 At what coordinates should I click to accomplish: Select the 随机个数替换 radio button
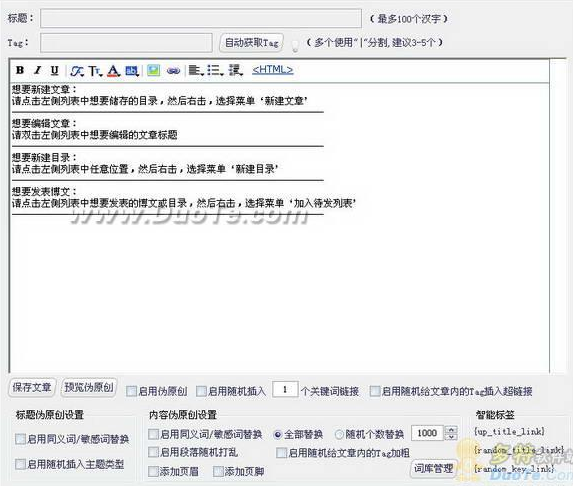(x=339, y=434)
